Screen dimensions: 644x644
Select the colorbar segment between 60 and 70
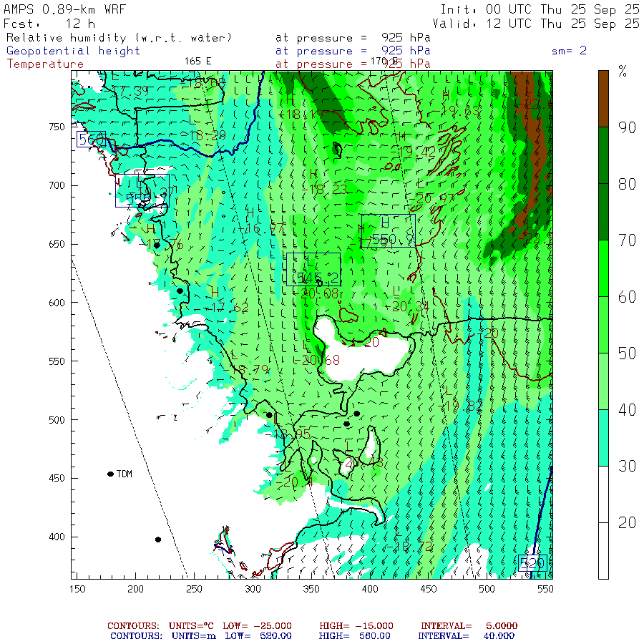(603, 268)
